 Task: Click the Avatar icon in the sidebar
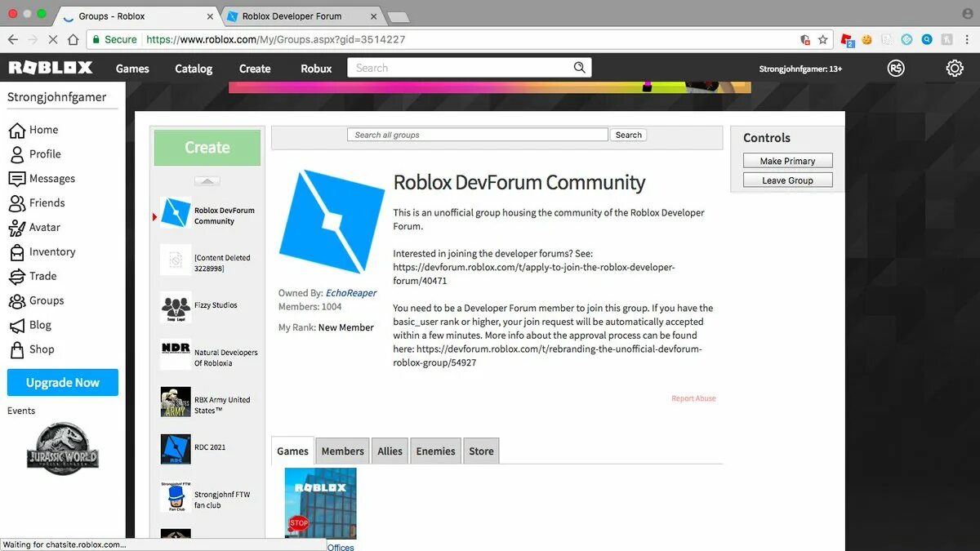[x=16, y=228]
